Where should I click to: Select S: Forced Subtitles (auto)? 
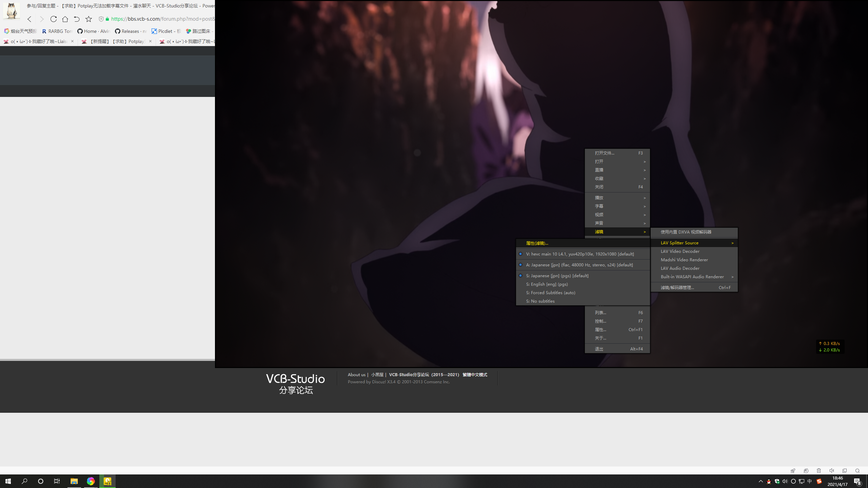tap(583, 293)
